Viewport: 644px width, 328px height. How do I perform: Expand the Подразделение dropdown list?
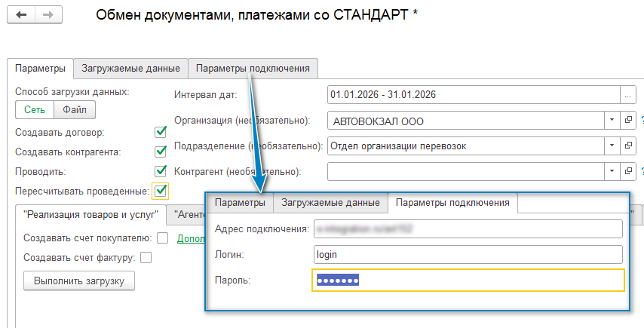(610, 146)
